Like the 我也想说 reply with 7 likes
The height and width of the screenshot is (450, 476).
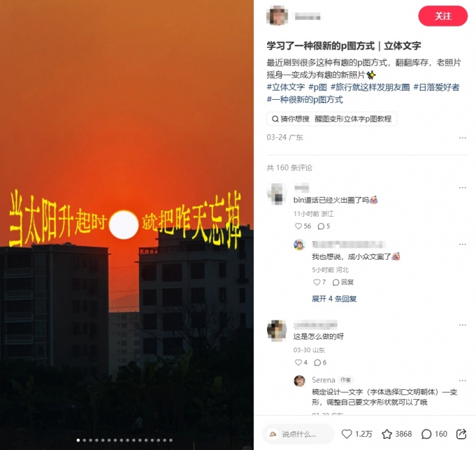317,282
